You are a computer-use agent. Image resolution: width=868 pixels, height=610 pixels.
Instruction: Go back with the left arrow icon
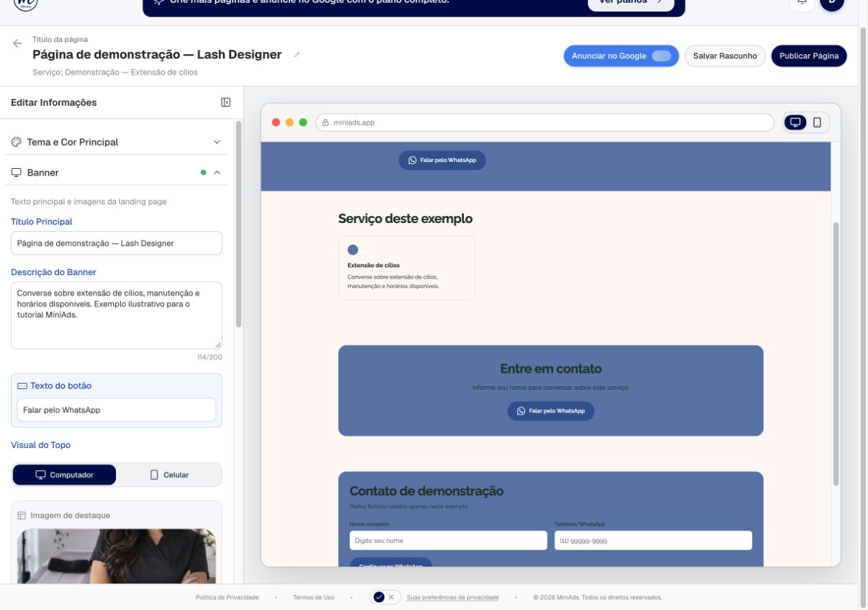click(18, 43)
